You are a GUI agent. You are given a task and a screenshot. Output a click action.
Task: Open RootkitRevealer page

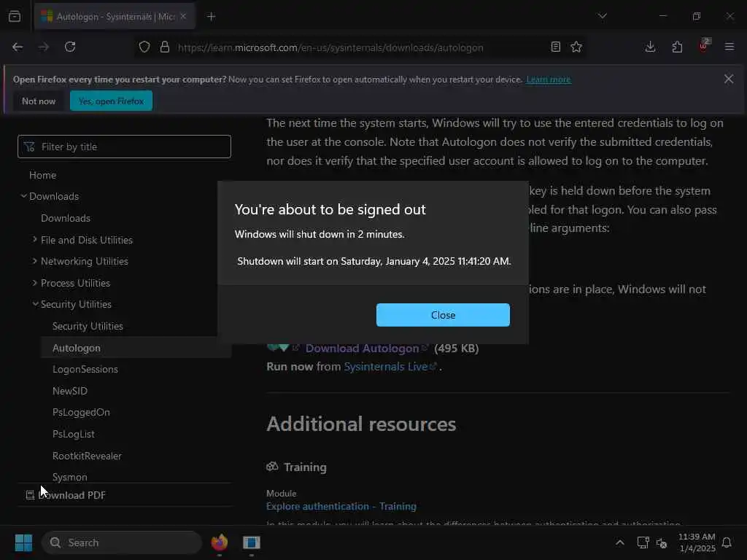click(x=88, y=456)
